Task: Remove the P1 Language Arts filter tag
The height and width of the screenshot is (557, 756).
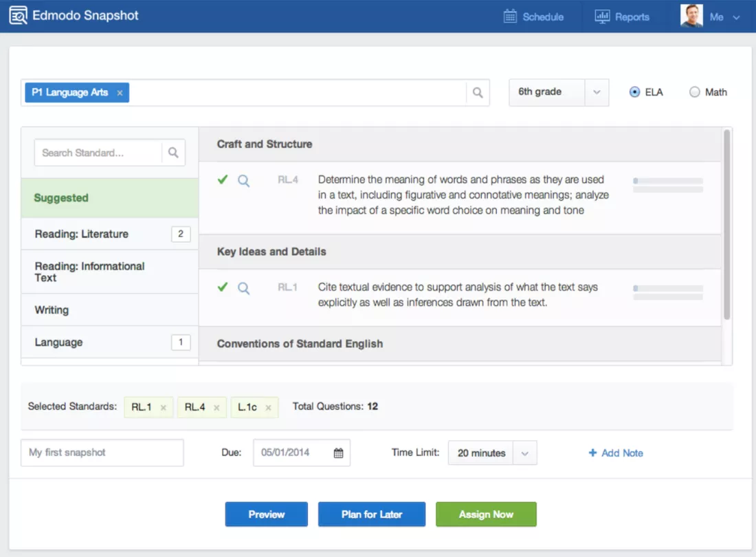Action: coord(119,91)
